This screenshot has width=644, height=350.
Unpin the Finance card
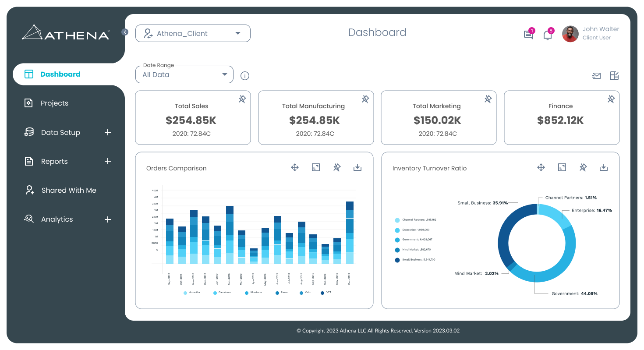611,99
